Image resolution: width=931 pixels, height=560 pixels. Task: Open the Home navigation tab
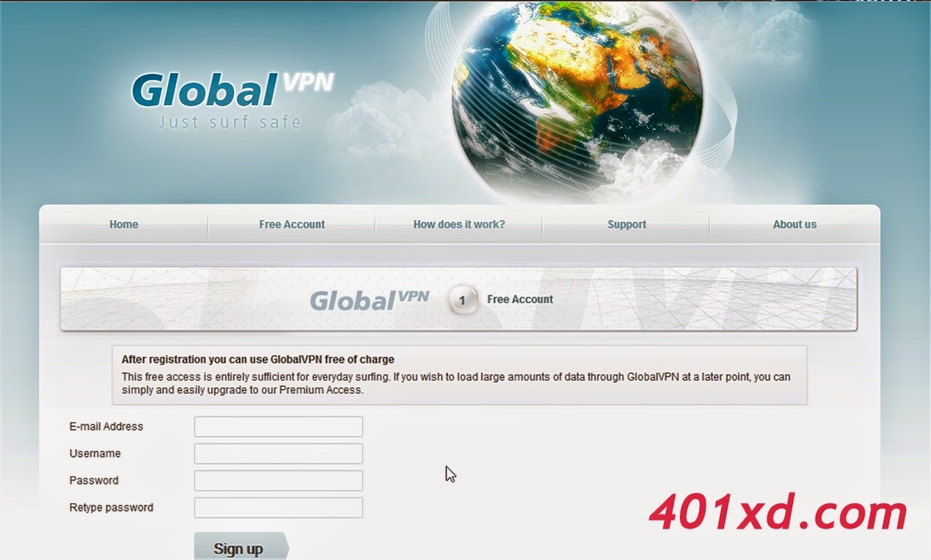(123, 225)
